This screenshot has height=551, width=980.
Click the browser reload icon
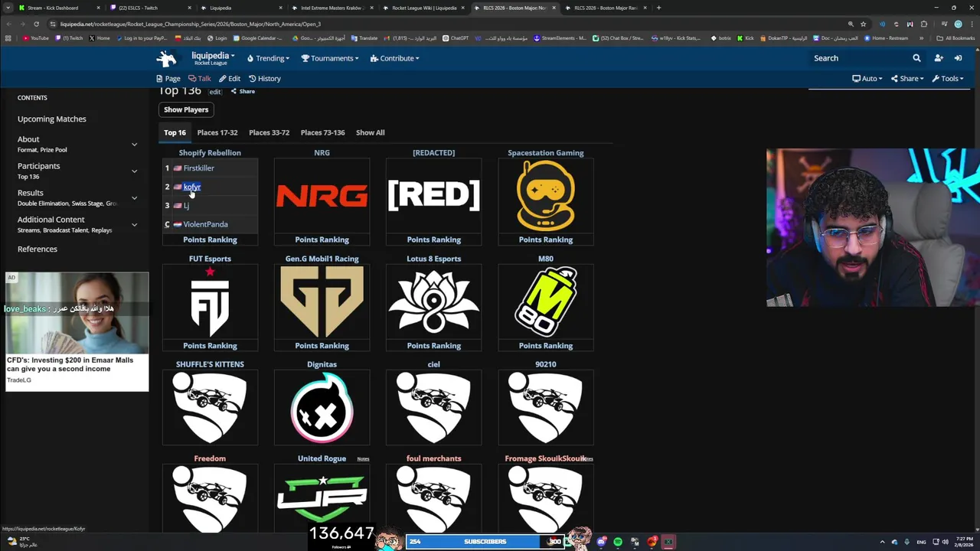(37, 24)
